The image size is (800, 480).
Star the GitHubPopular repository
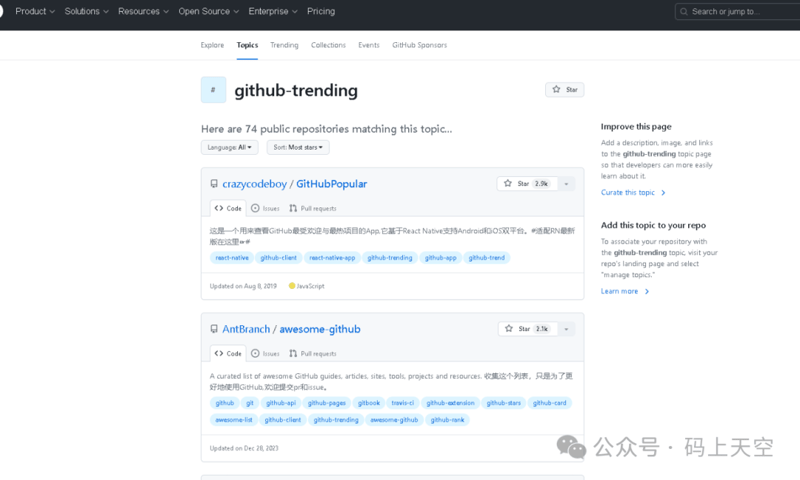pos(527,184)
